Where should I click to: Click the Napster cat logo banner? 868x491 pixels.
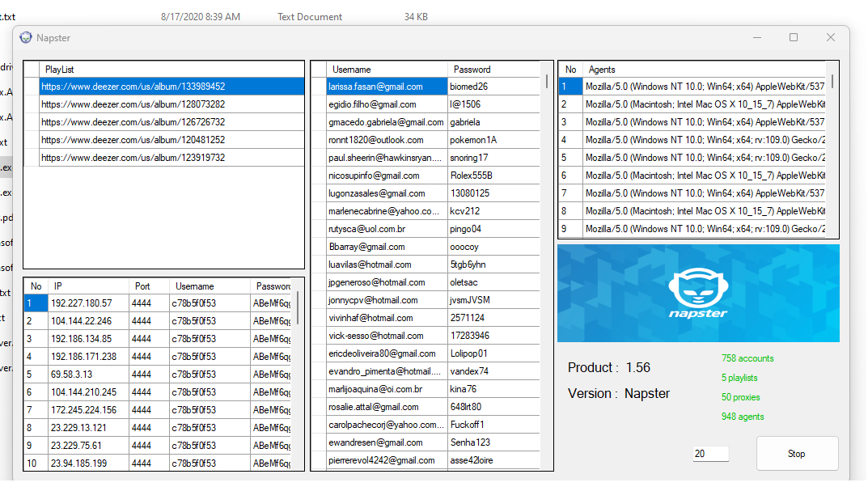(x=697, y=293)
